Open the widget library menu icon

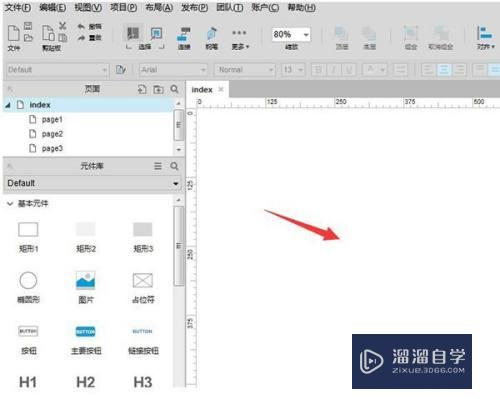click(x=158, y=166)
